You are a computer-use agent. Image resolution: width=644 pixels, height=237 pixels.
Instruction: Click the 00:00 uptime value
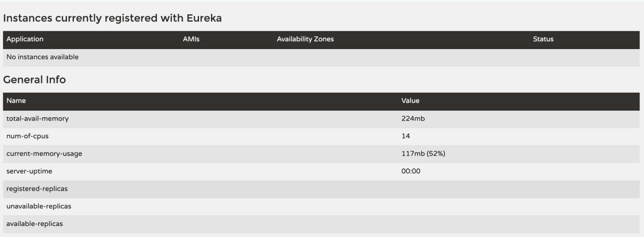[411, 171]
